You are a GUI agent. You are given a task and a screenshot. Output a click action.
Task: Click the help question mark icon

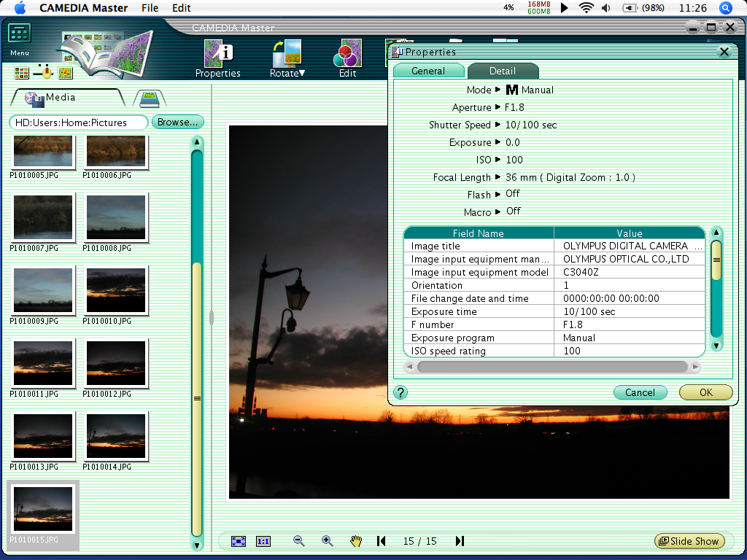(400, 392)
